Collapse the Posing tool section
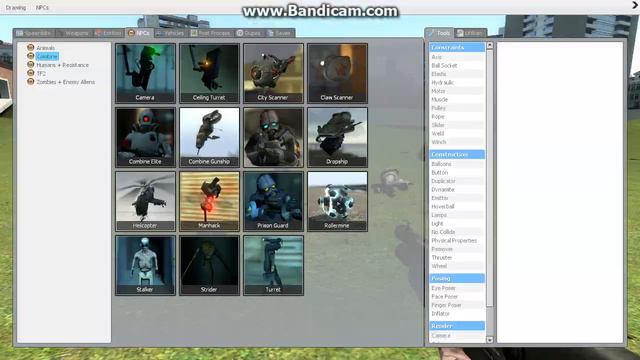Image resolution: width=640 pixels, height=360 pixels. [457, 278]
